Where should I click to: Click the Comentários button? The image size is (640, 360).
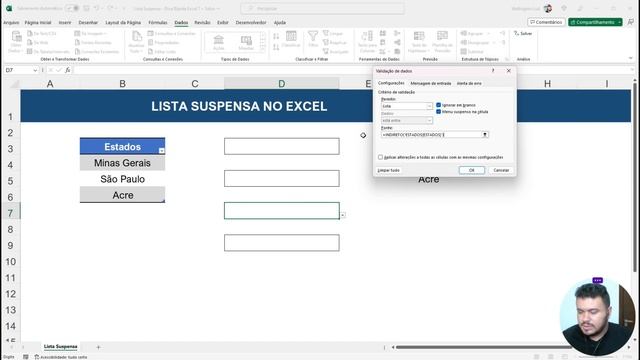pyautogui.click(x=546, y=22)
